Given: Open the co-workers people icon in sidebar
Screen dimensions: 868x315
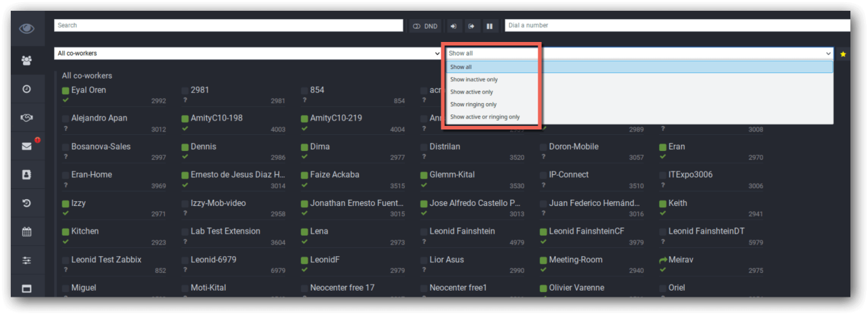Looking at the screenshot, I should click(x=26, y=61).
